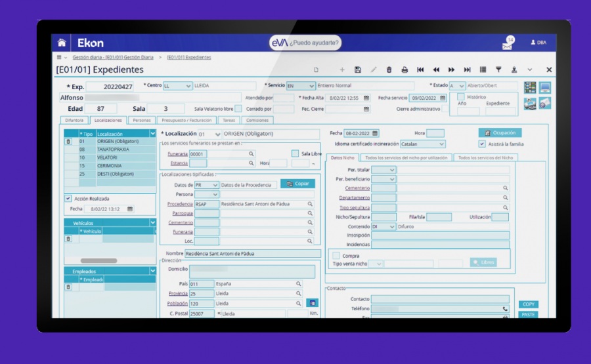Edit record with the pencil icon
Image resolution: width=591 pixels, height=364 pixels.
(x=374, y=70)
